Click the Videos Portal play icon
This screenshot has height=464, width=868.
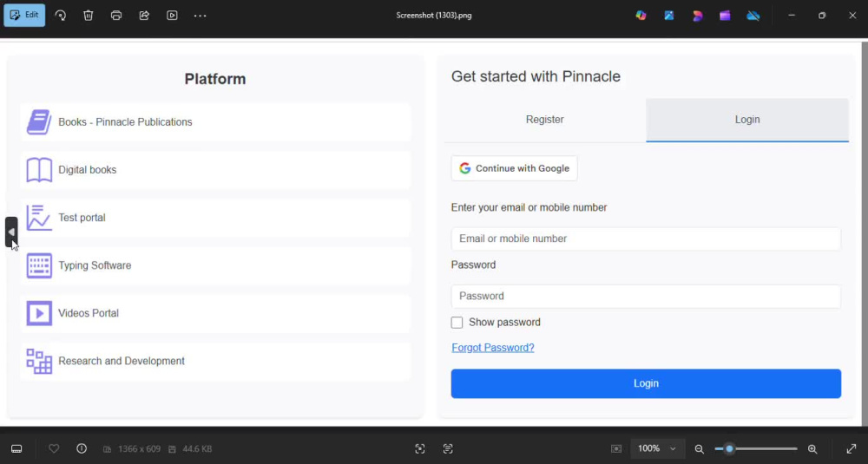pyautogui.click(x=39, y=313)
